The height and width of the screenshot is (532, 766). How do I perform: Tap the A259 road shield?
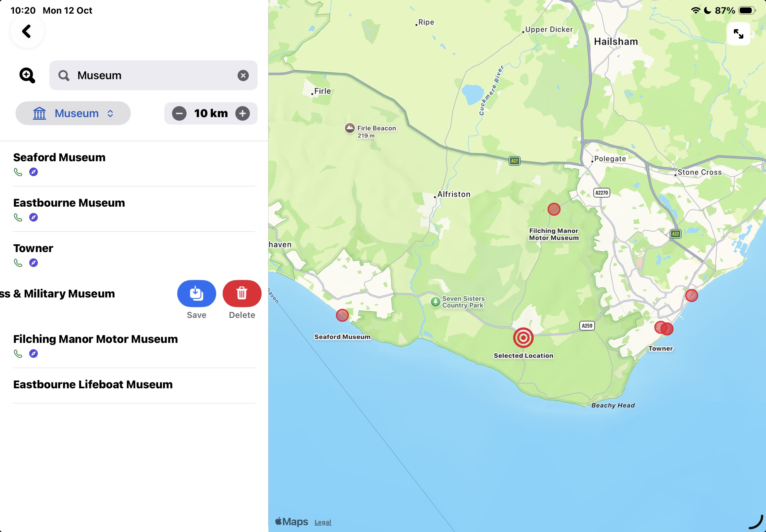click(x=587, y=326)
